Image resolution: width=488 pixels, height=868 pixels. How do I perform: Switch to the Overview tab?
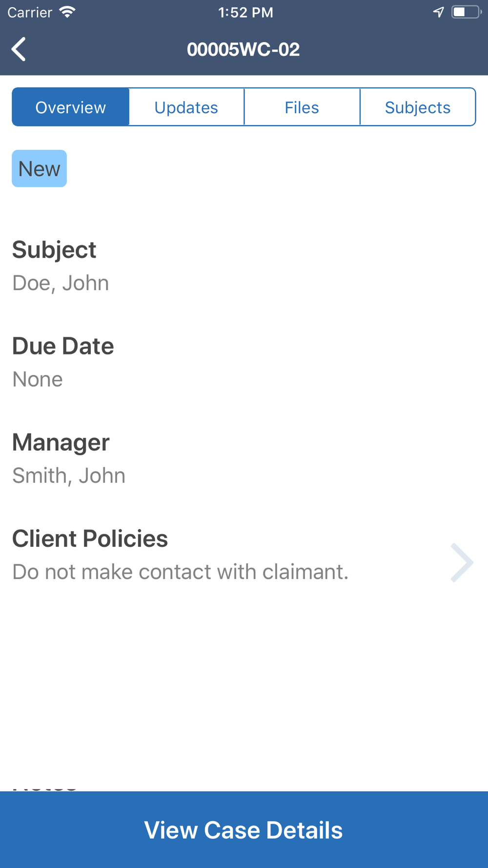(71, 107)
